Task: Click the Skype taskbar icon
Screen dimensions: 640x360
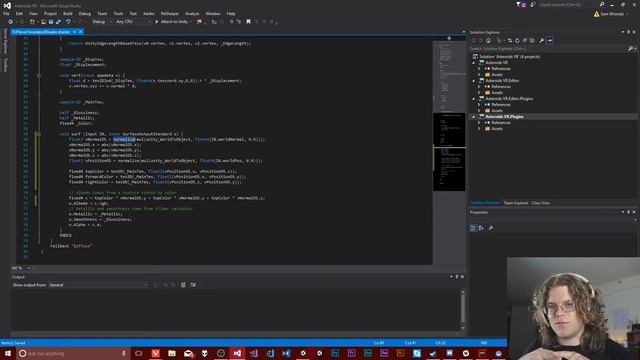Action: 417,353
